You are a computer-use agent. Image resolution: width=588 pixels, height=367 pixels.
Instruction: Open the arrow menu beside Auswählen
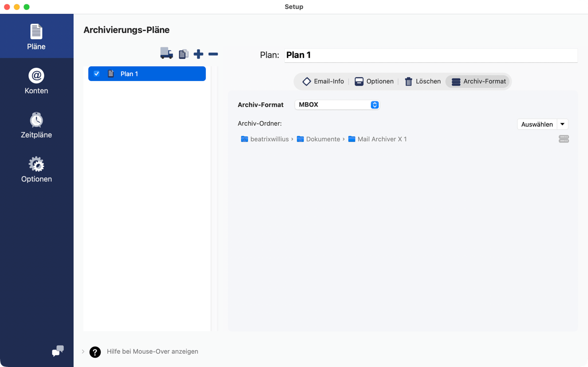click(x=563, y=125)
